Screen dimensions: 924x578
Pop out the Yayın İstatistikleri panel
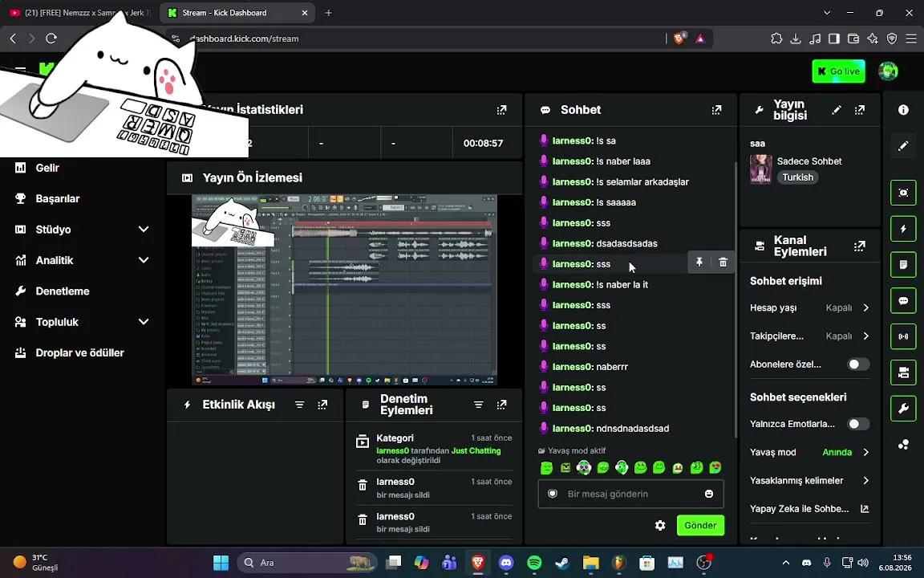point(501,110)
